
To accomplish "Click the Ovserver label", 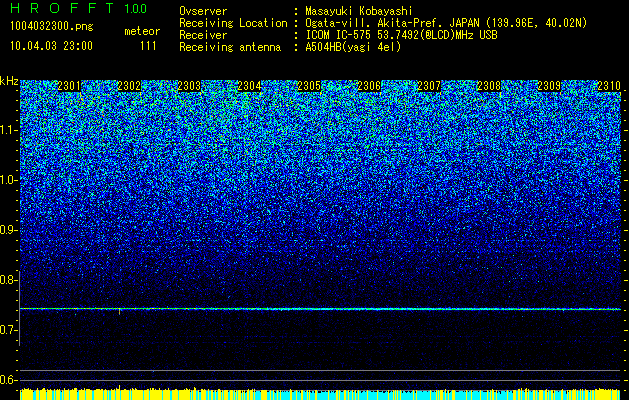I will tap(203, 11).
